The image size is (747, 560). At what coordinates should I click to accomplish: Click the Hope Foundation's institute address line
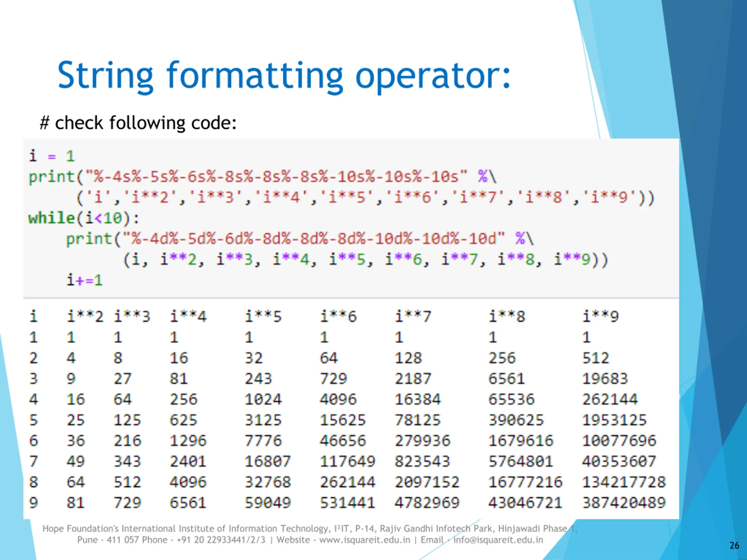pos(310,528)
